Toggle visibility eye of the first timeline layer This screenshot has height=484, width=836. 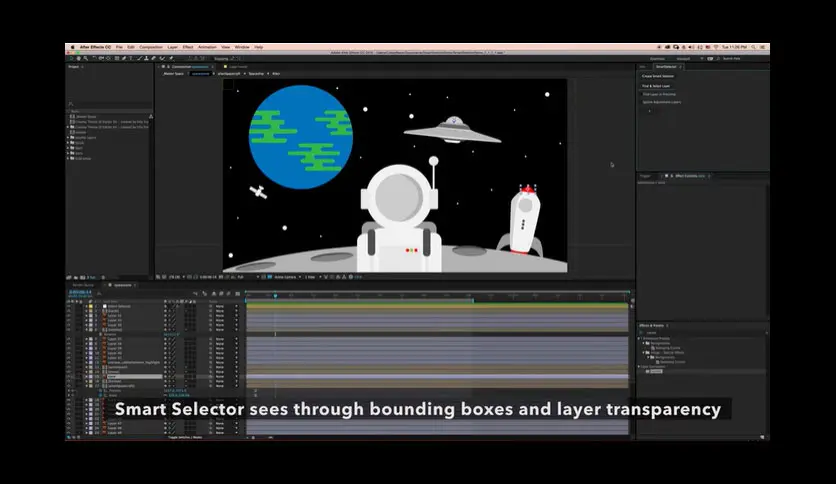pyautogui.click(x=68, y=306)
